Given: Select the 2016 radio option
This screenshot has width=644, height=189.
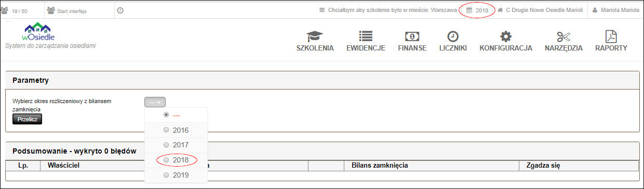Looking at the screenshot, I should [166, 130].
